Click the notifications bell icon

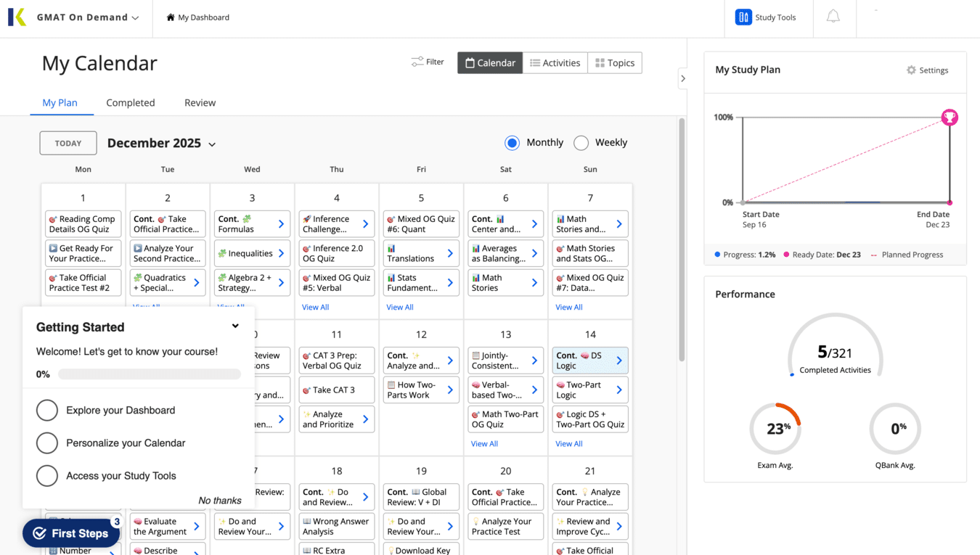coord(833,17)
